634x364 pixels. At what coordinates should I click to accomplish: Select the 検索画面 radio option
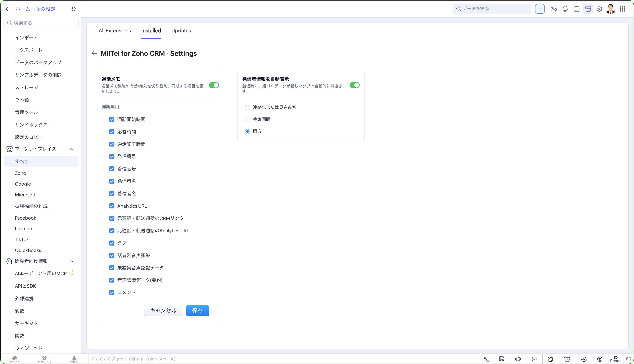point(247,120)
